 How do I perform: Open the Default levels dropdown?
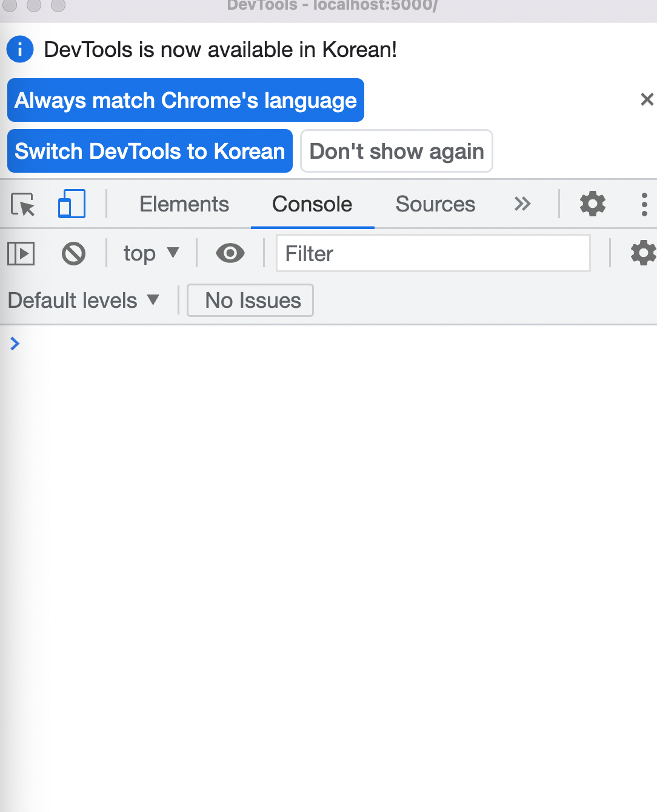pos(84,300)
